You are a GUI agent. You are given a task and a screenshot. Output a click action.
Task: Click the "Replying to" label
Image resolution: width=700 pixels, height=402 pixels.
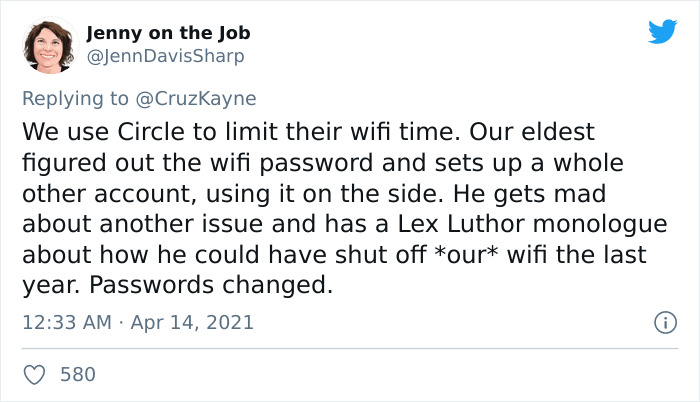tap(75, 99)
